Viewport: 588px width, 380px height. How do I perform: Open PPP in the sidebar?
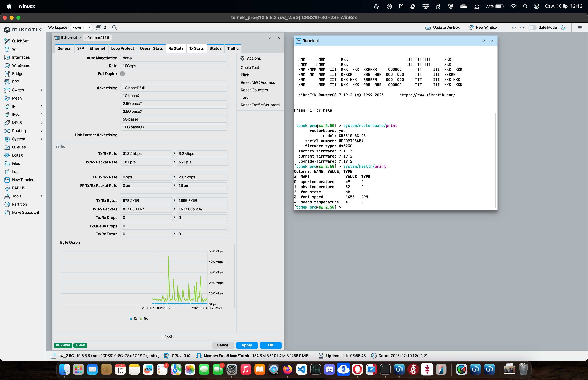coord(15,82)
